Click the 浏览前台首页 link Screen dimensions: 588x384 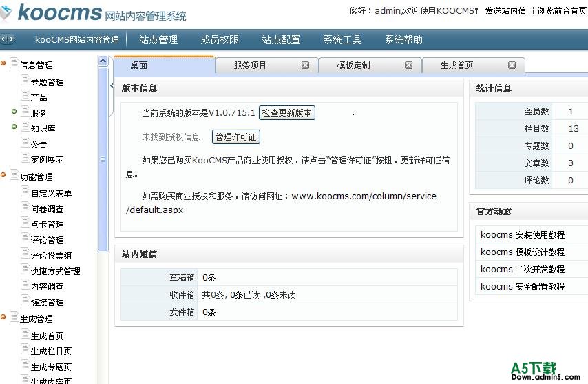pyautogui.click(x=562, y=10)
